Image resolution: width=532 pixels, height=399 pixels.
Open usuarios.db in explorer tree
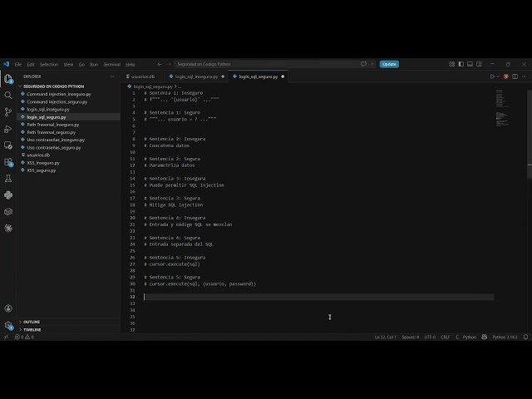[x=38, y=155]
